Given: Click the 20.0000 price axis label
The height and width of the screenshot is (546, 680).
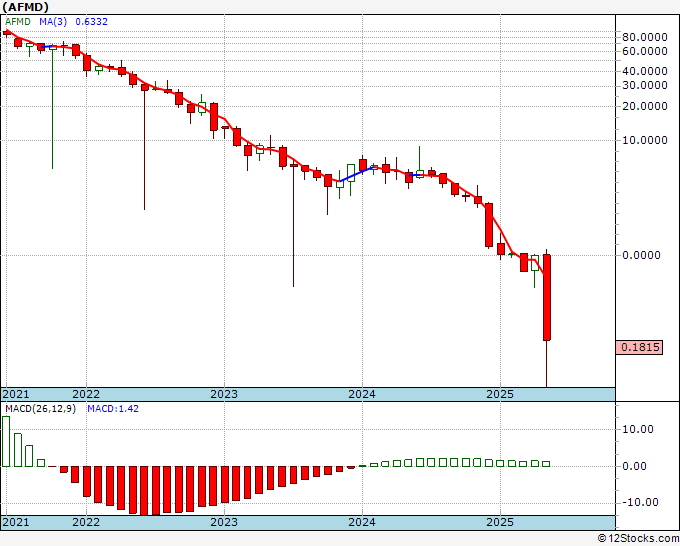Looking at the screenshot, I should click(644, 106).
